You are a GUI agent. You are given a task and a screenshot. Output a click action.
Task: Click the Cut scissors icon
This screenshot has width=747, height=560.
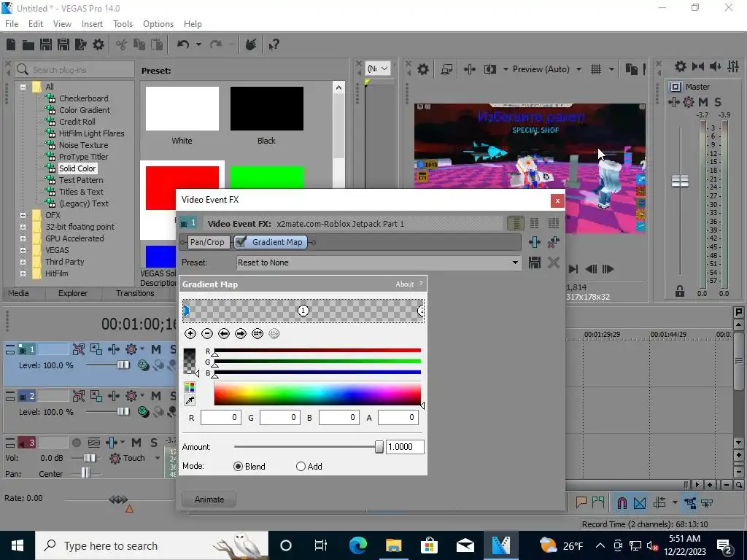coord(122,44)
